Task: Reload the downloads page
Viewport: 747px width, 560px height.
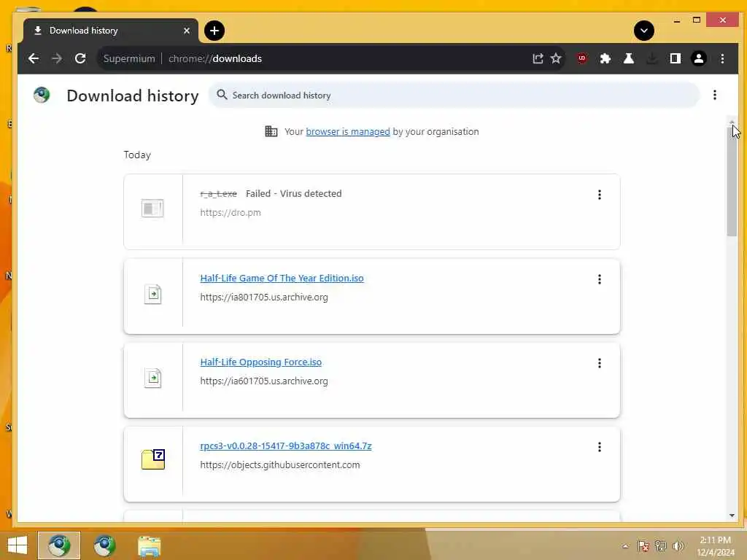Action: click(80, 58)
